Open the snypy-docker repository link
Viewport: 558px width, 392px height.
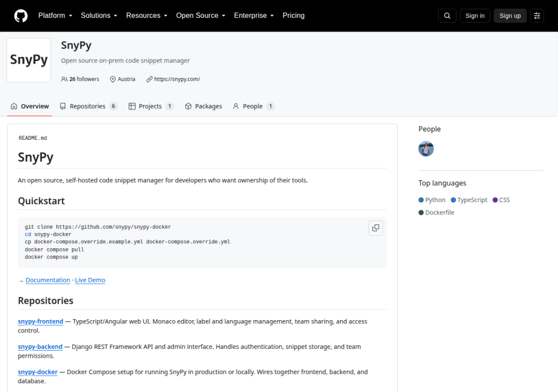38,372
